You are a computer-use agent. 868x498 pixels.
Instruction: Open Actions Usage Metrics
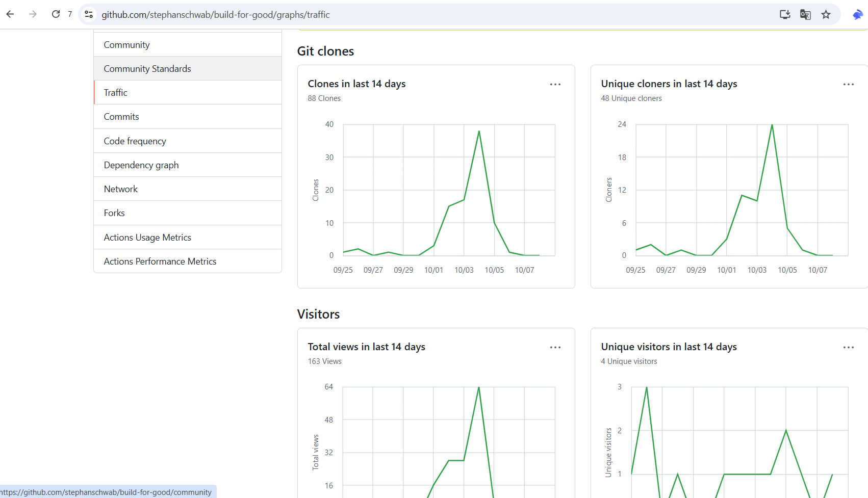(x=147, y=238)
